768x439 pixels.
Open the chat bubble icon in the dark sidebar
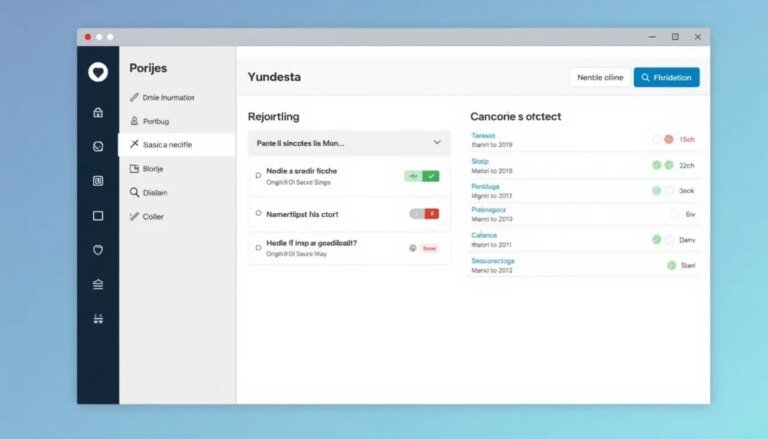(98, 146)
